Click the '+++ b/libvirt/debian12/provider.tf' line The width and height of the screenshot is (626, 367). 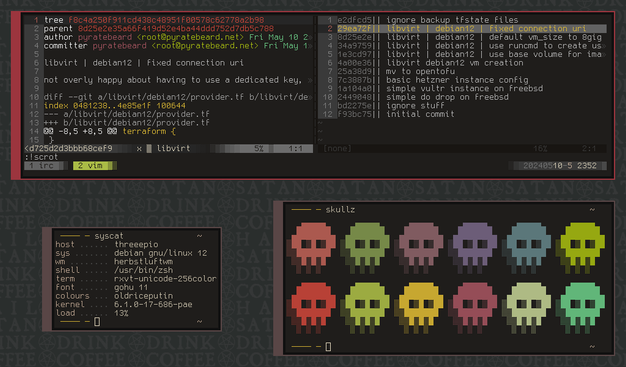click(x=127, y=123)
